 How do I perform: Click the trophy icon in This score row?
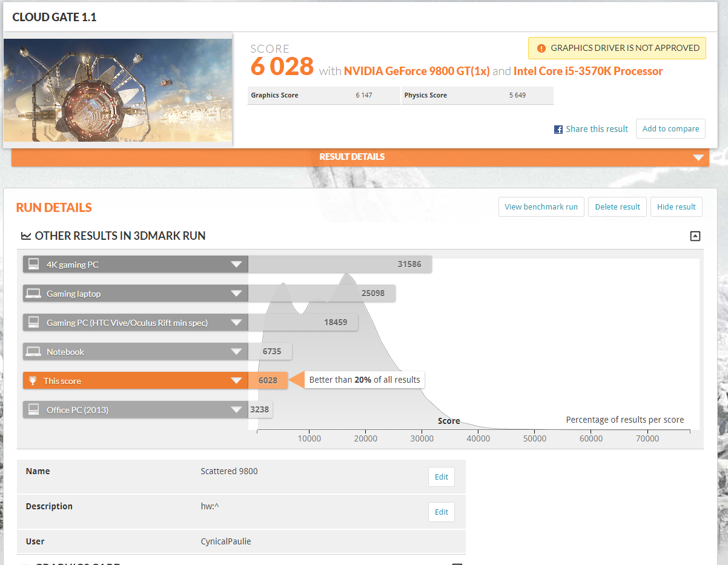point(33,381)
